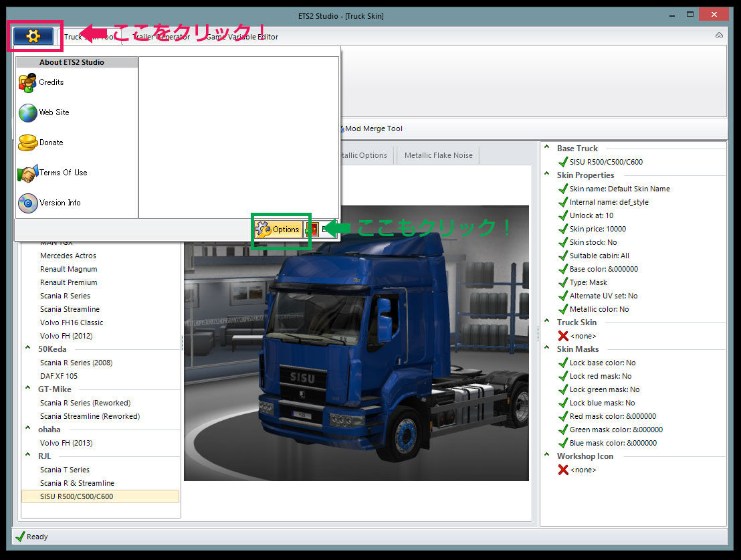This screenshot has height=560, width=741.
Task: Click 'Base color: &000000' property
Action: pyautogui.click(x=599, y=269)
